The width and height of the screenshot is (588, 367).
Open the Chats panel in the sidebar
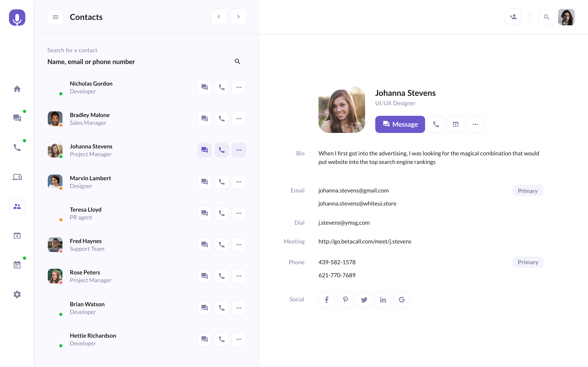(17, 118)
